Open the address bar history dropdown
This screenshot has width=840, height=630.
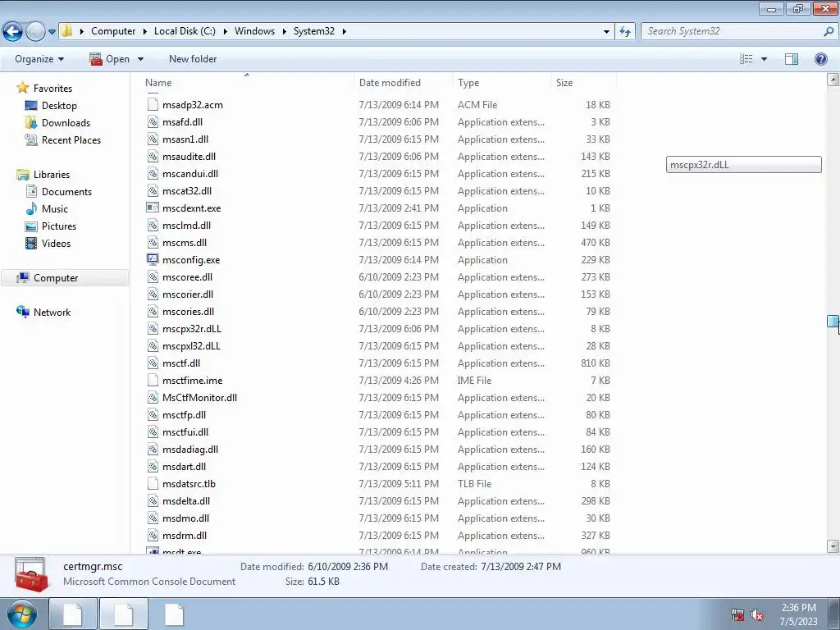click(x=606, y=32)
